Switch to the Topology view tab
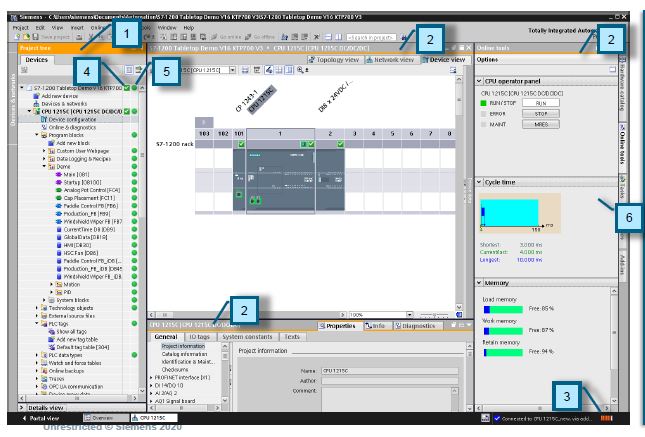Viewport: 645px width, 437px height. pos(334,60)
